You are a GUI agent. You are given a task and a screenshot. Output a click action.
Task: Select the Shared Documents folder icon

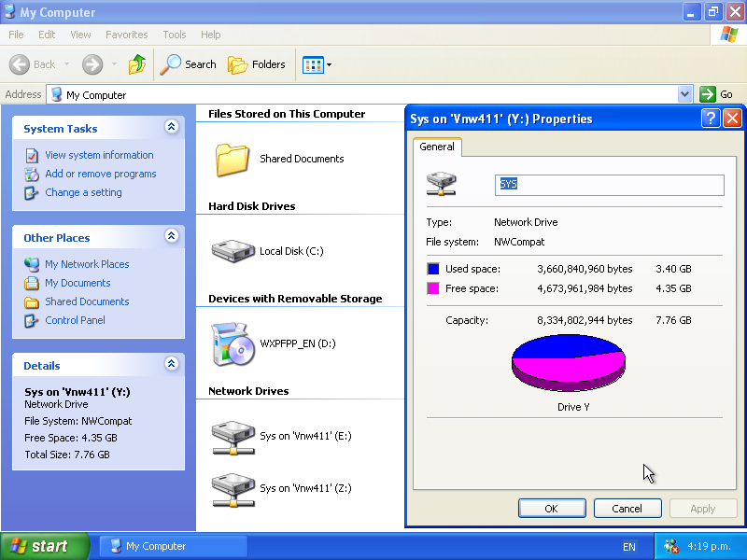pyautogui.click(x=232, y=160)
